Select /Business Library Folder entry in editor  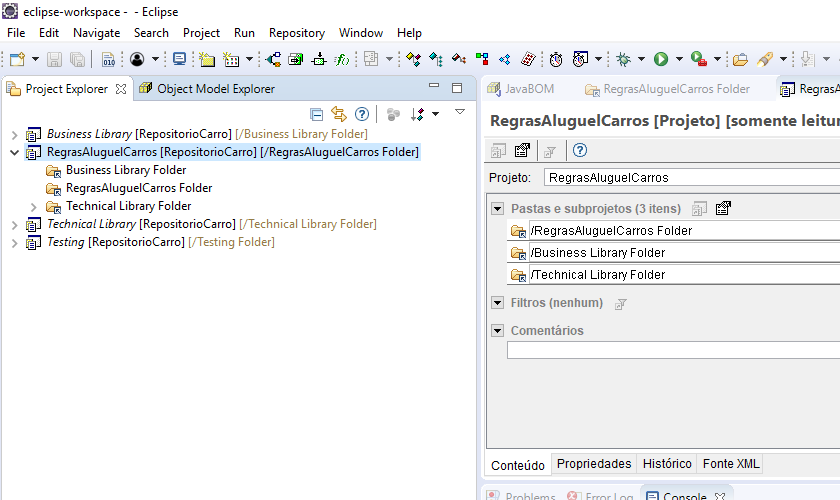(x=673, y=252)
